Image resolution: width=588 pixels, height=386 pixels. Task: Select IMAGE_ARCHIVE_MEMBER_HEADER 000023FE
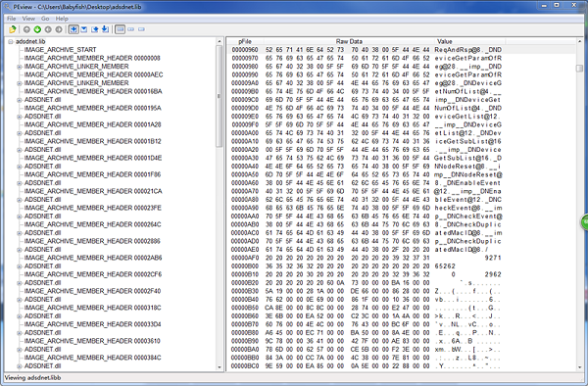point(93,208)
